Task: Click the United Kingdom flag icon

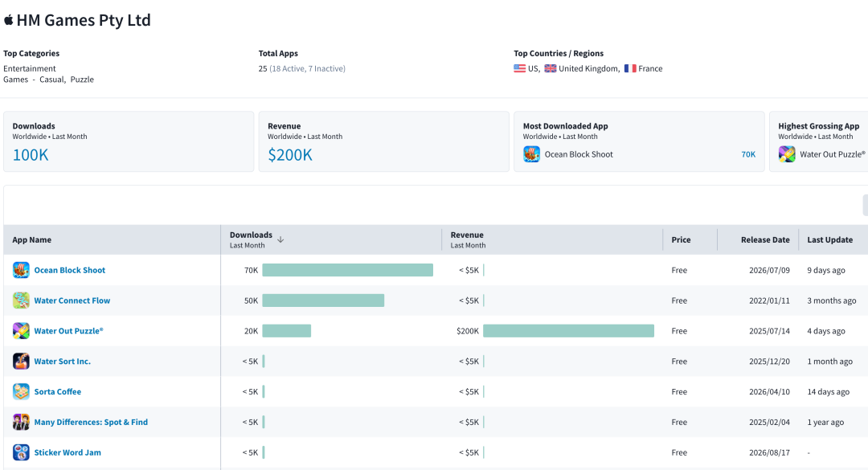Action: pos(551,68)
